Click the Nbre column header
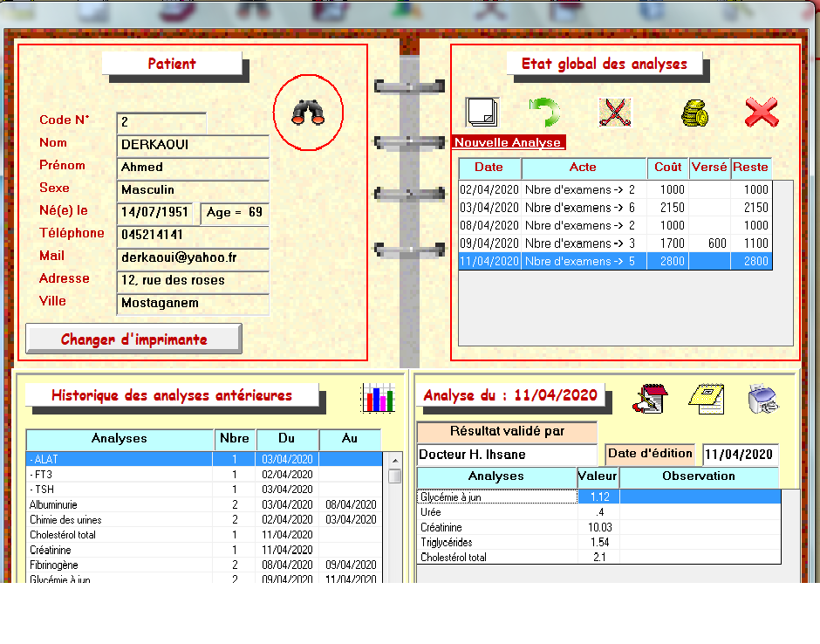Viewport: 820px width, 644px height. 235,439
